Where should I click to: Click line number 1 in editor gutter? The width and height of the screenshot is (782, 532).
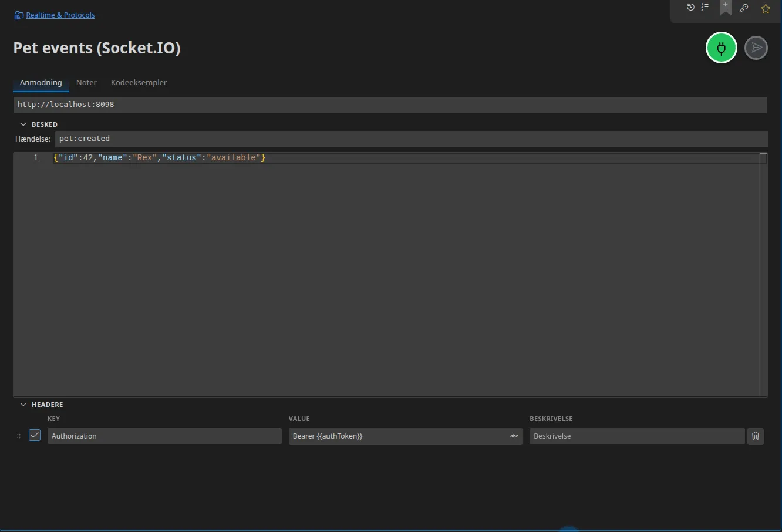pyautogui.click(x=36, y=157)
